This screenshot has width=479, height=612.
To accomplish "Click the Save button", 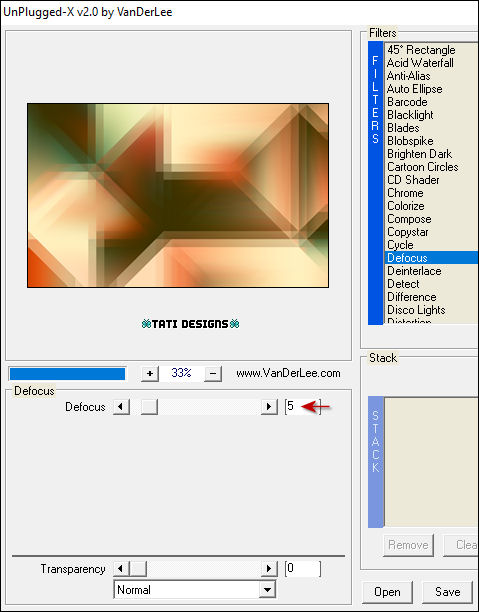I will click(447, 592).
